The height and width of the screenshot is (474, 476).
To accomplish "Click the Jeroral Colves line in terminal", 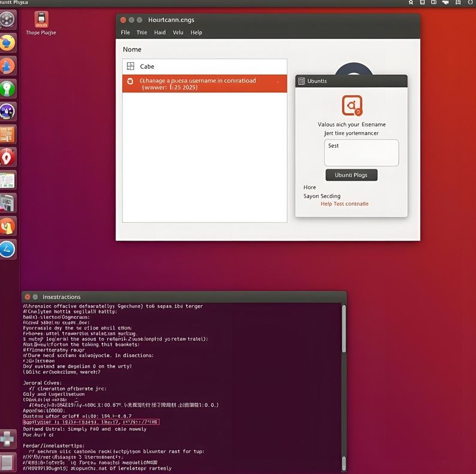I will point(42,383).
